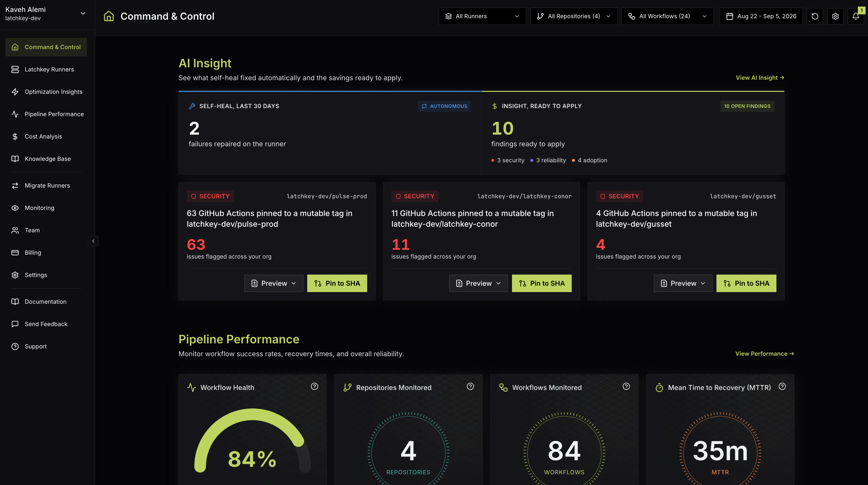Viewport: 868px width, 485px height.
Task: Click Pin to SHA on gusset card
Action: coord(746,284)
